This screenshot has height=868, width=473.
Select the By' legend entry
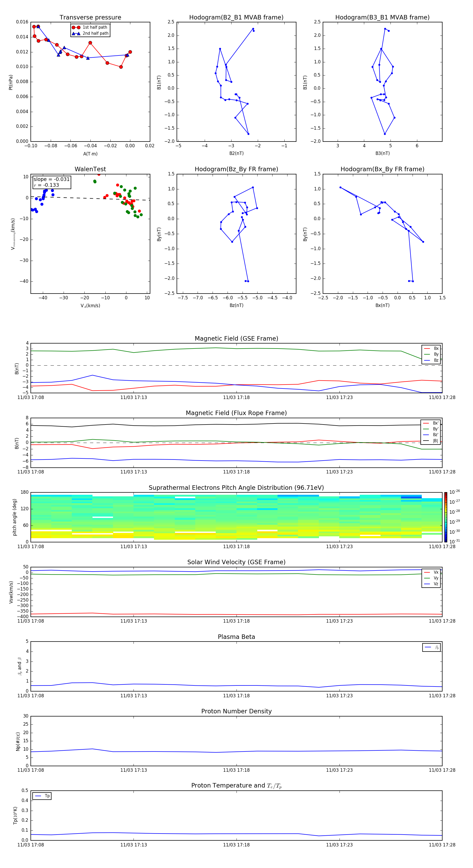pos(431,429)
